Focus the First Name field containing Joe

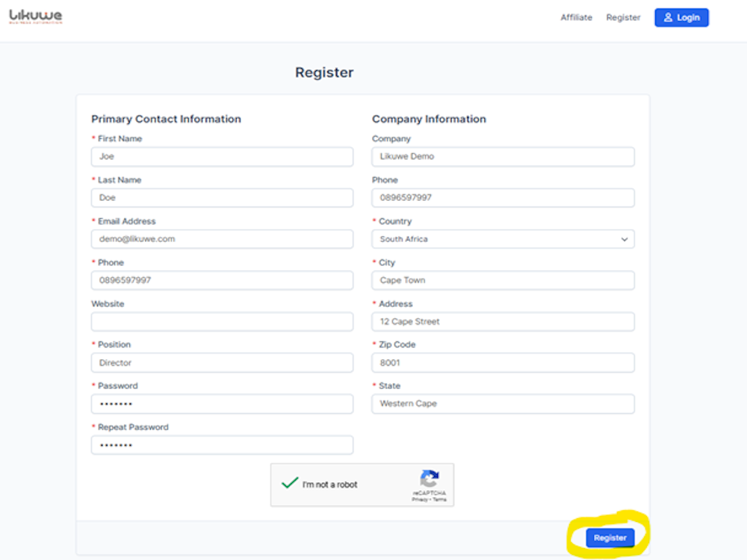(x=222, y=157)
